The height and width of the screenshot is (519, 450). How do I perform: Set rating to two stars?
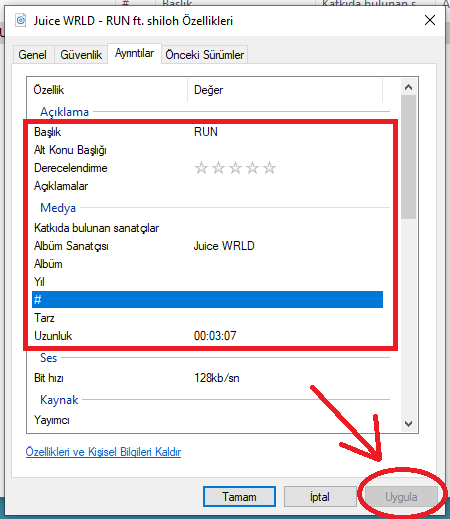(x=218, y=168)
